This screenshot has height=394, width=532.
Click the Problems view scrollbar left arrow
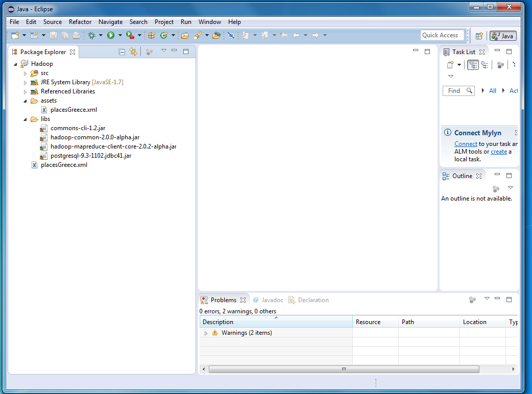[x=204, y=370]
